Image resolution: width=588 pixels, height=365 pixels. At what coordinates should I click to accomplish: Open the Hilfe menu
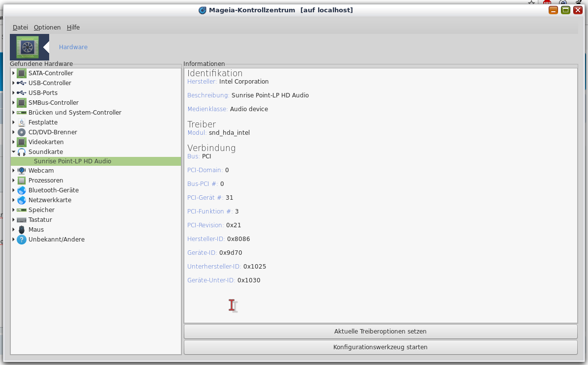[x=73, y=28]
